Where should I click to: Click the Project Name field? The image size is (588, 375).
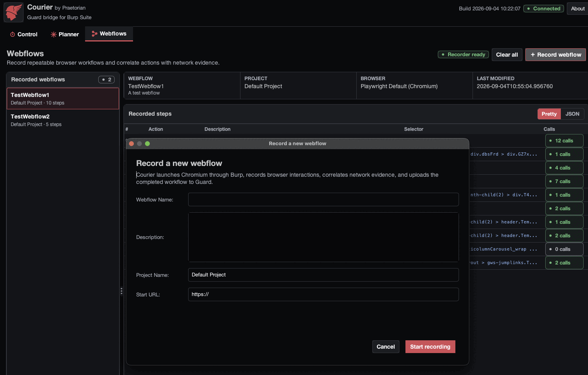[x=324, y=275]
